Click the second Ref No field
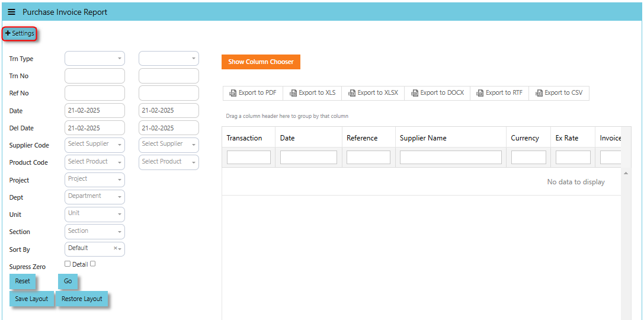 (169, 93)
